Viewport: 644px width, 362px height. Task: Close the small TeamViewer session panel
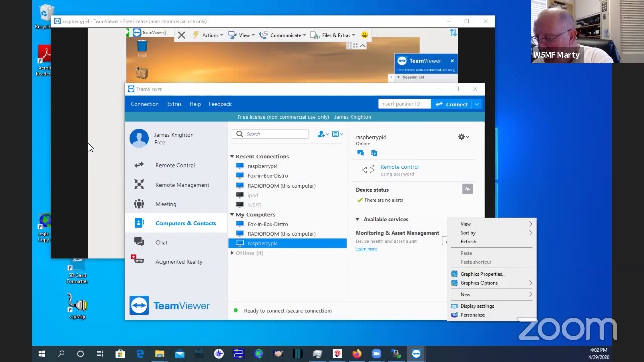click(452, 61)
